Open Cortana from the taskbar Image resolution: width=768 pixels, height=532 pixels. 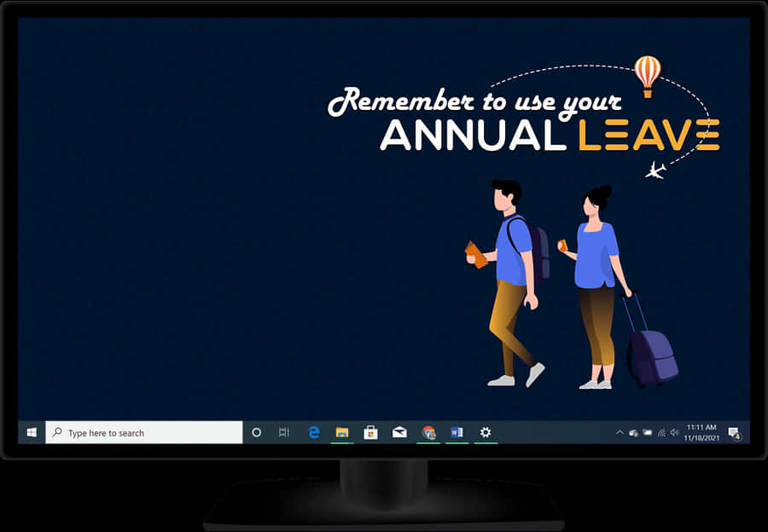[x=256, y=433]
